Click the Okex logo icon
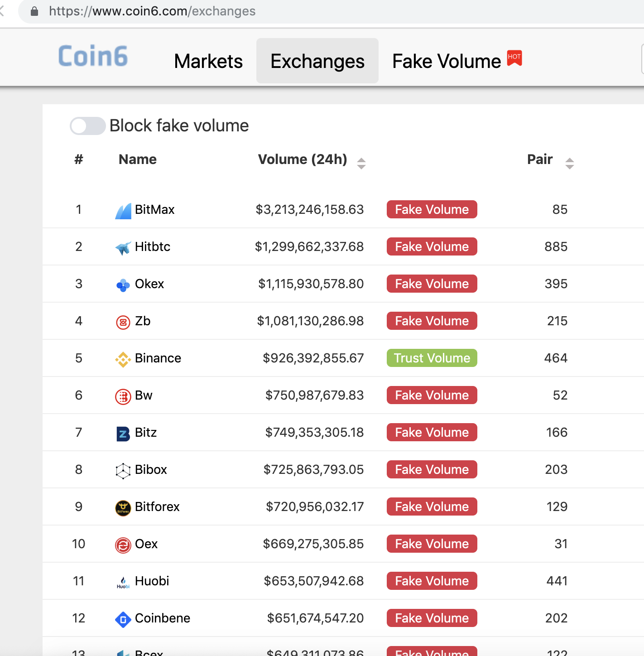644x656 pixels. coord(122,284)
